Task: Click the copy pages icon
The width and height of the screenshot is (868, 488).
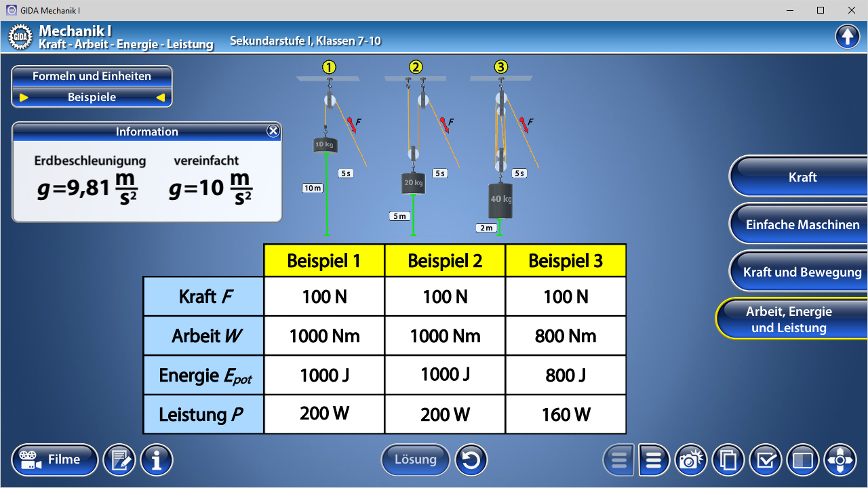Action: [728, 461]
